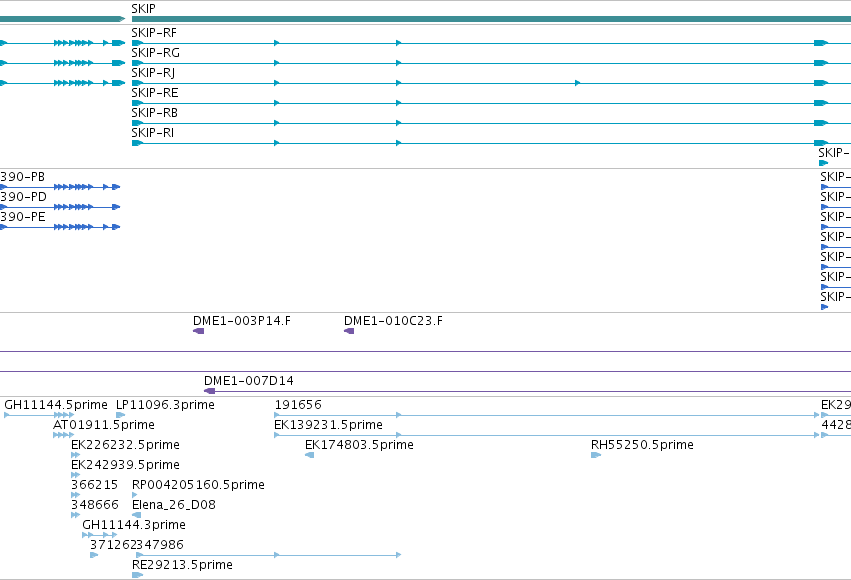Open feature 191656 label
Screen dimensions: 851x580
pyautogui.click(x=298, y=405)
